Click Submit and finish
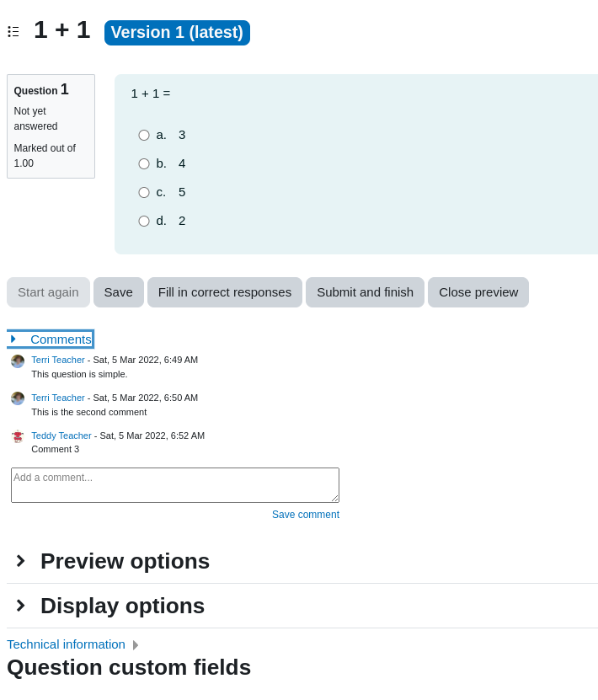Viewport: 598px width, 700px height. coord(365,292)
